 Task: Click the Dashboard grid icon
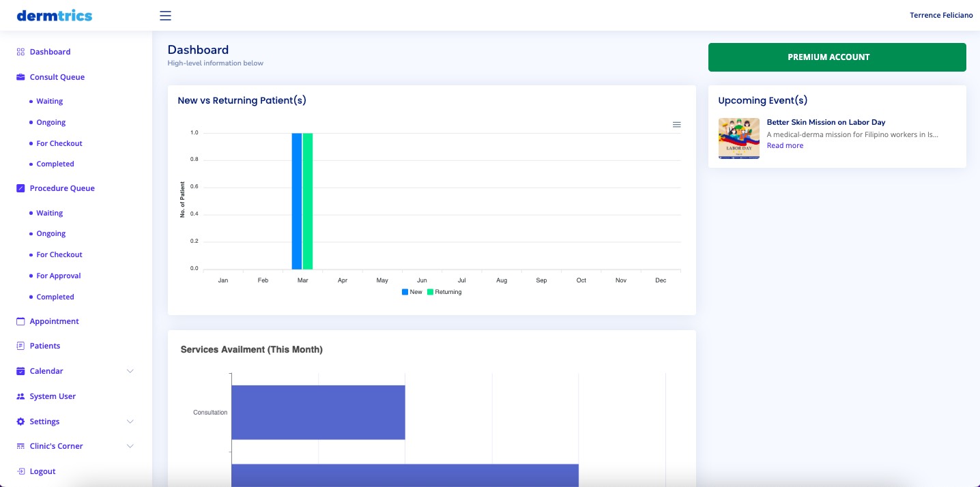point(20,52)
